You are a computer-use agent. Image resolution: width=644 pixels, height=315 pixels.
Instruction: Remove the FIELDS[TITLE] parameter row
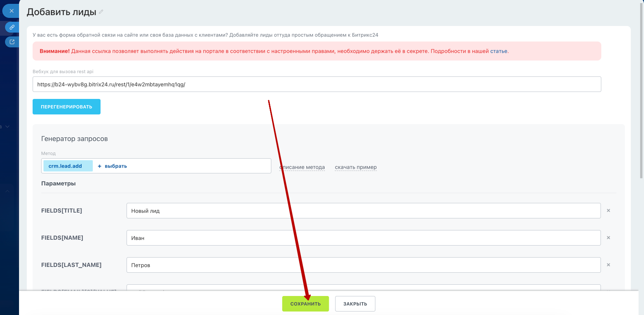pyautogui.click(x=608, y=211)
